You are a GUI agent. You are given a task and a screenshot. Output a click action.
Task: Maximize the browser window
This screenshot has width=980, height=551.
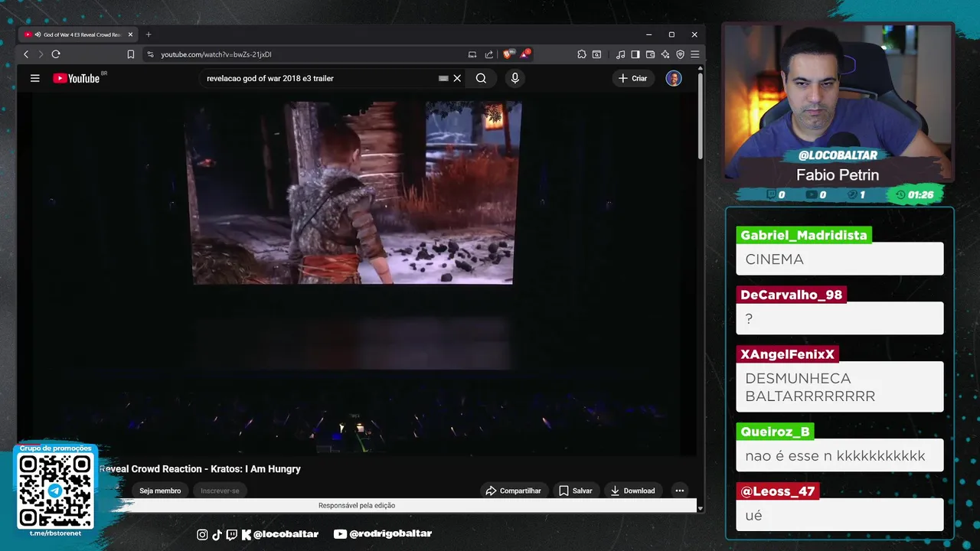(671, 34)
